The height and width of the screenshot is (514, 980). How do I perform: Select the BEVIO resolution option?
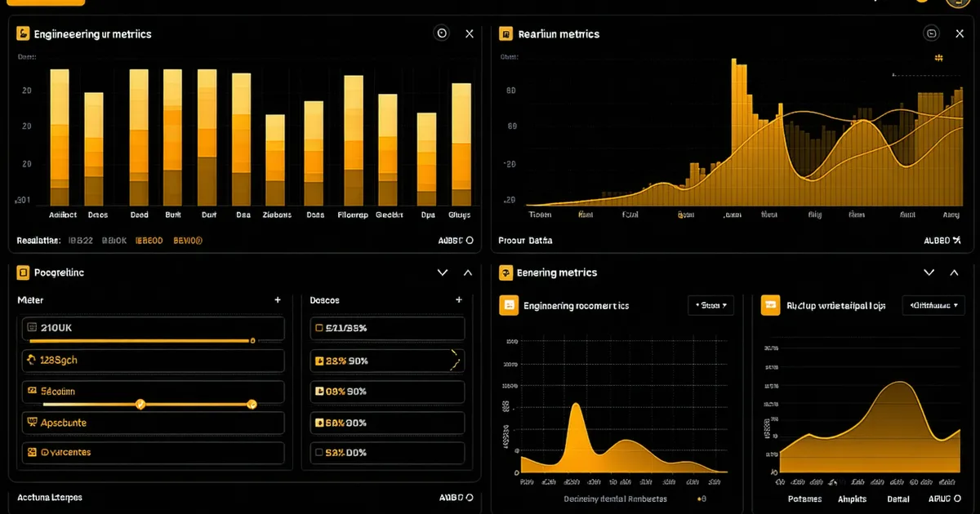(188, 241)
